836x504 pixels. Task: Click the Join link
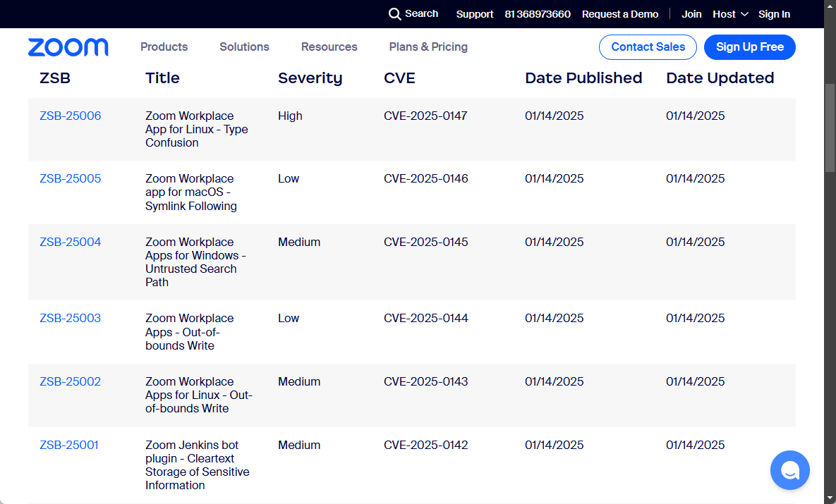691,14
